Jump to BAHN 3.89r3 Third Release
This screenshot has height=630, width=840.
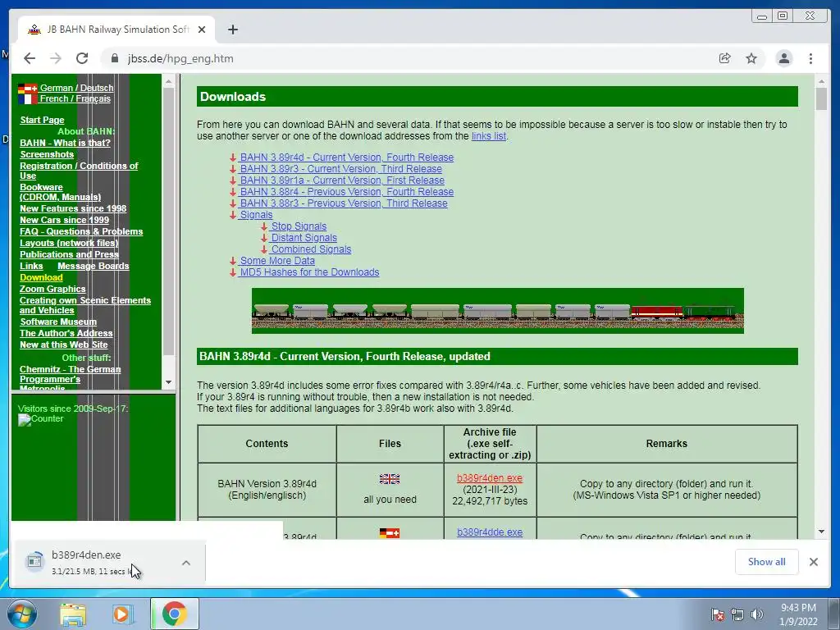pyautogui.click(x=340, y=169)
